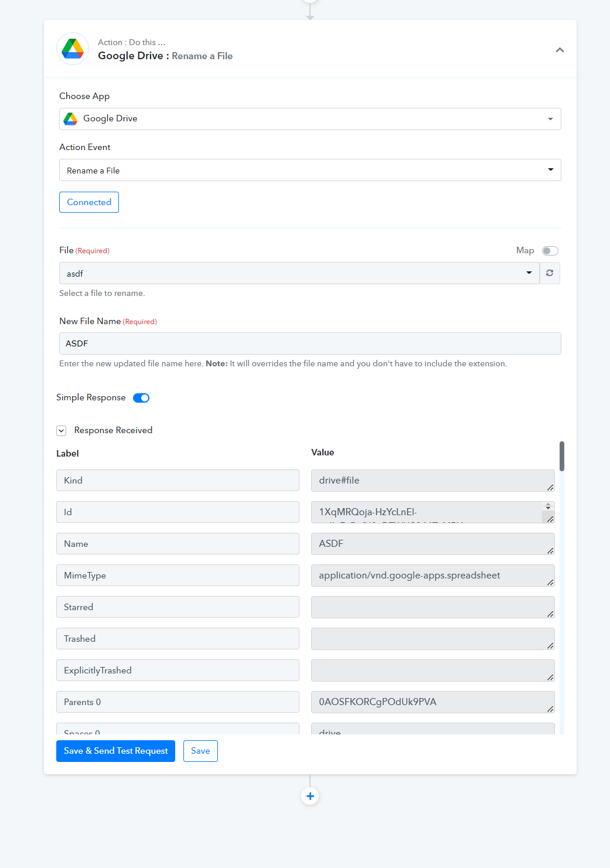Collapse the action step with the chevron
The image size is (610, 868).
coord(560,50)
